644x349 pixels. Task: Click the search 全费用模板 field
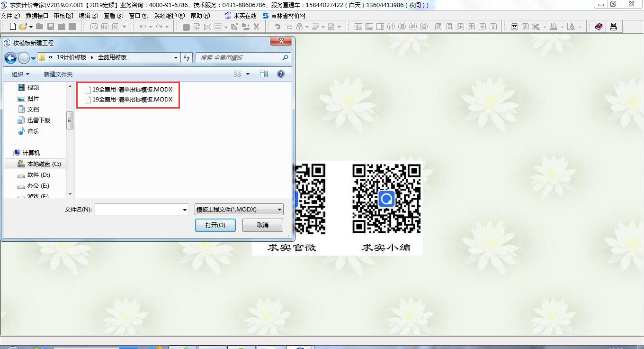click(x=243, y=57)
